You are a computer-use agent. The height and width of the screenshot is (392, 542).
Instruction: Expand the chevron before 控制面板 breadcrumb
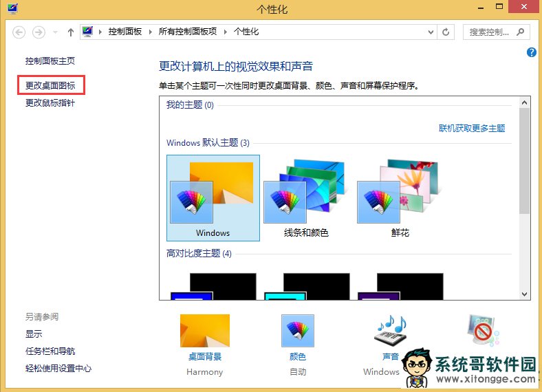[x=100, y=32]
